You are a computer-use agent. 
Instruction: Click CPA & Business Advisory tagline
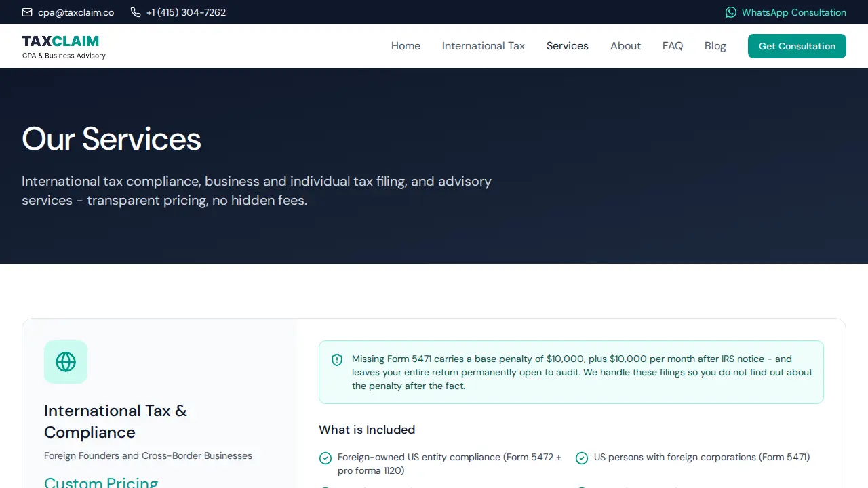[x=64, y=56]
